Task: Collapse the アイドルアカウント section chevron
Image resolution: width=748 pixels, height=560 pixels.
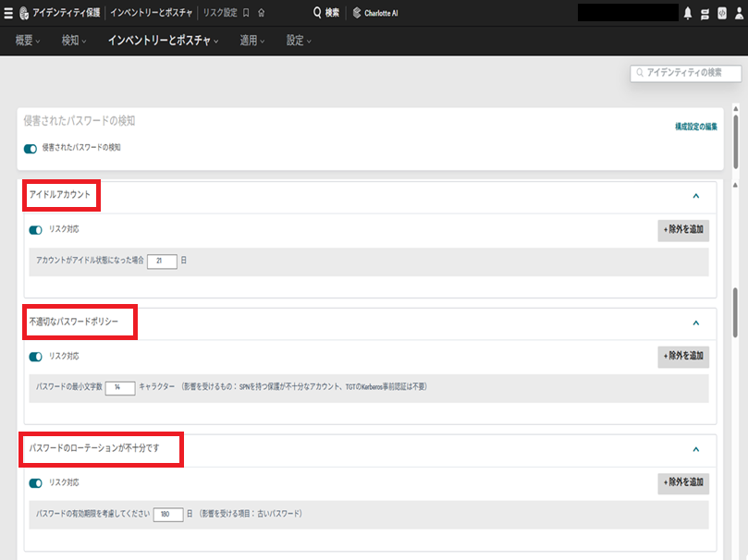Action: click(x=696, y=196)
